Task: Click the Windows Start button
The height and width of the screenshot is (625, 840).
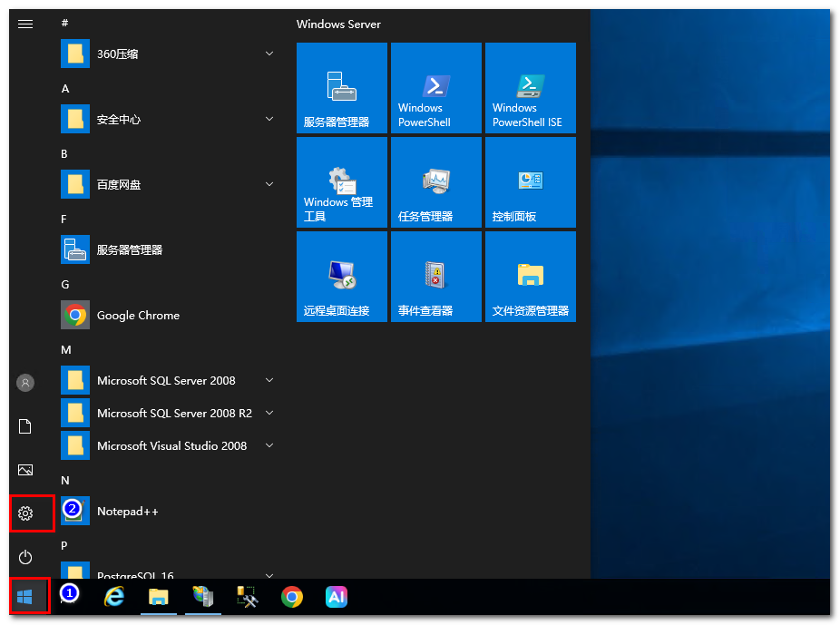Action: pyautogui.click(x=25, y=597)
